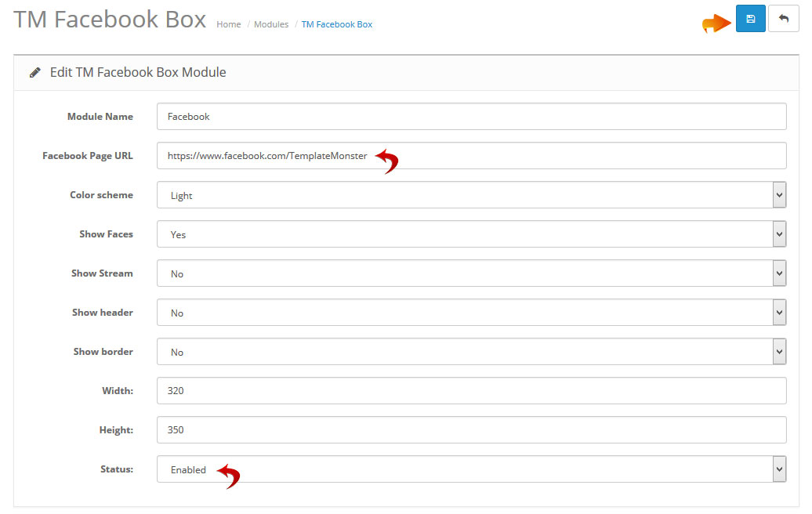Click the blue save floppy-disk button

pos(750,19)
